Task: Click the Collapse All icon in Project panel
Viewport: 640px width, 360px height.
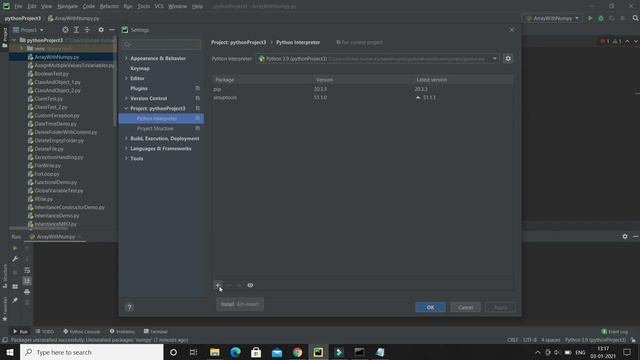Action: 87,30
